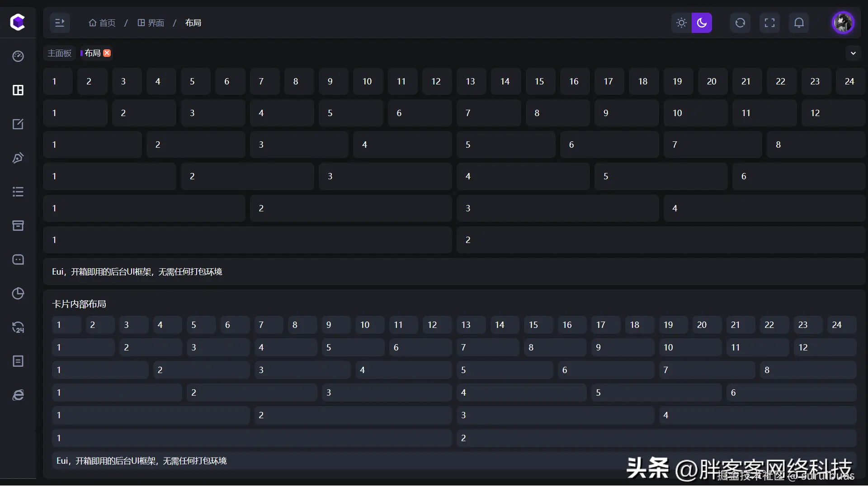
Task: Open the list sidebar icon
Action: point(18,191)
